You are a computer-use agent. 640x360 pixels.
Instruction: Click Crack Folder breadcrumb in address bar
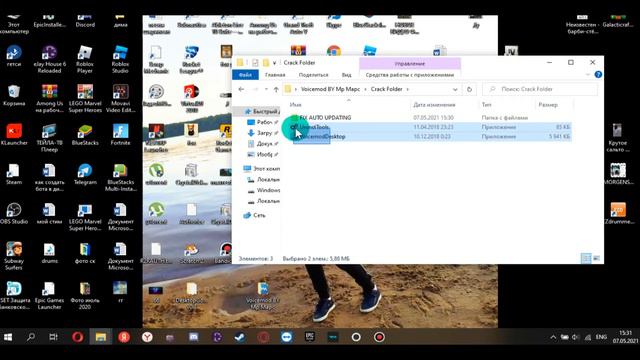[x=386, y=89]
